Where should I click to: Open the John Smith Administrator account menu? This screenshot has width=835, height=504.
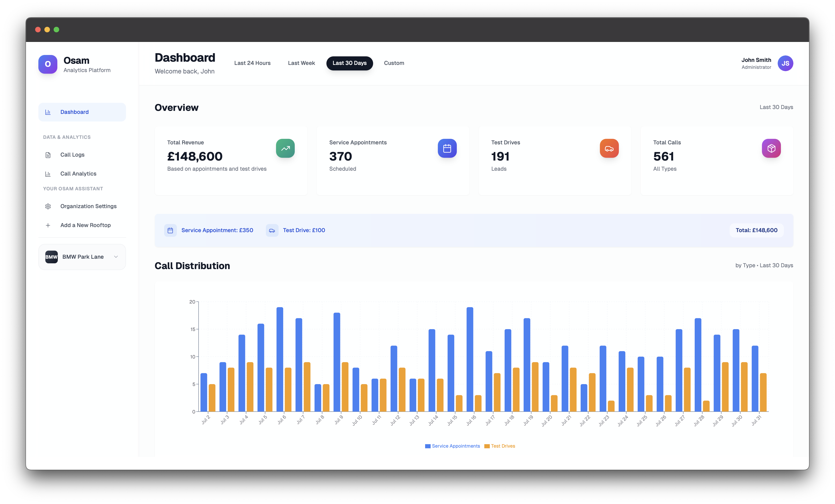pos(756,63)
